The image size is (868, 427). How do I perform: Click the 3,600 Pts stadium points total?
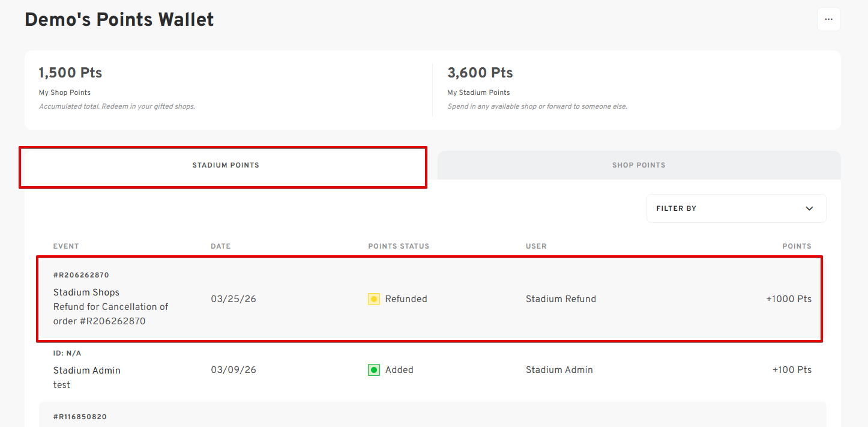pos(480,73)
